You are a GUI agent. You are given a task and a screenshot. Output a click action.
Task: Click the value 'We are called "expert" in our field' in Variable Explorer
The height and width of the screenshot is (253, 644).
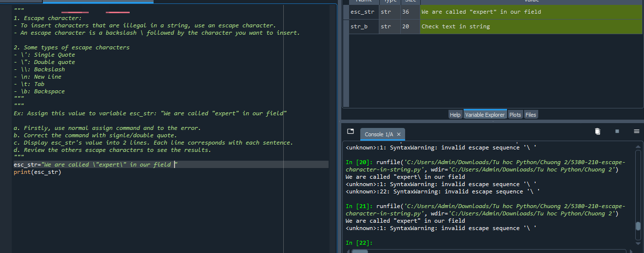click(x=531, y=12)
